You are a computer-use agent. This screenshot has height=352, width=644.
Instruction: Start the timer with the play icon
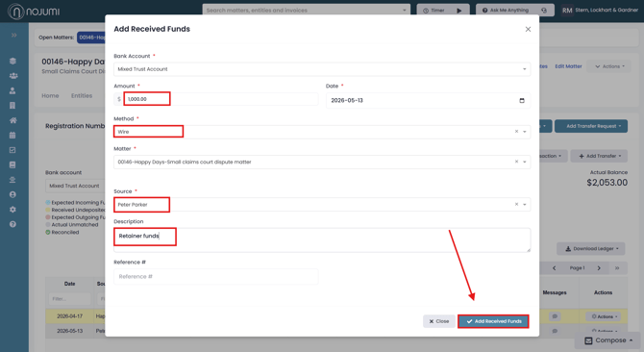tap(459, 11)
